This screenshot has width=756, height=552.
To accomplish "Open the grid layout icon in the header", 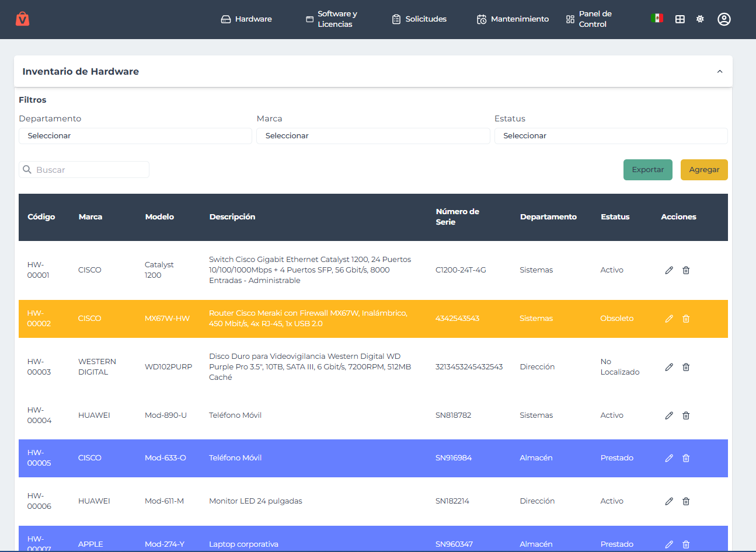I will (x=680, y=19).
